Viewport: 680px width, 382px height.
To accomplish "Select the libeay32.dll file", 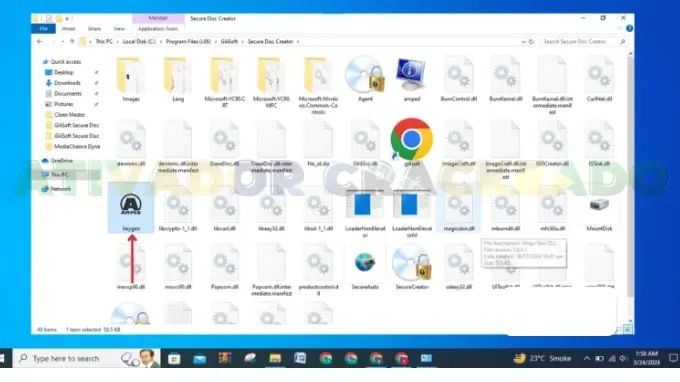I will point(271,209).
